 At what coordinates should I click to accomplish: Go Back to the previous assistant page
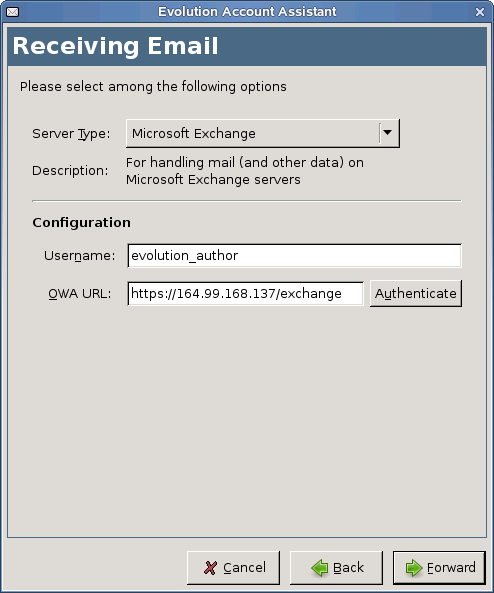pyautogui.click(x=336, y=568)
